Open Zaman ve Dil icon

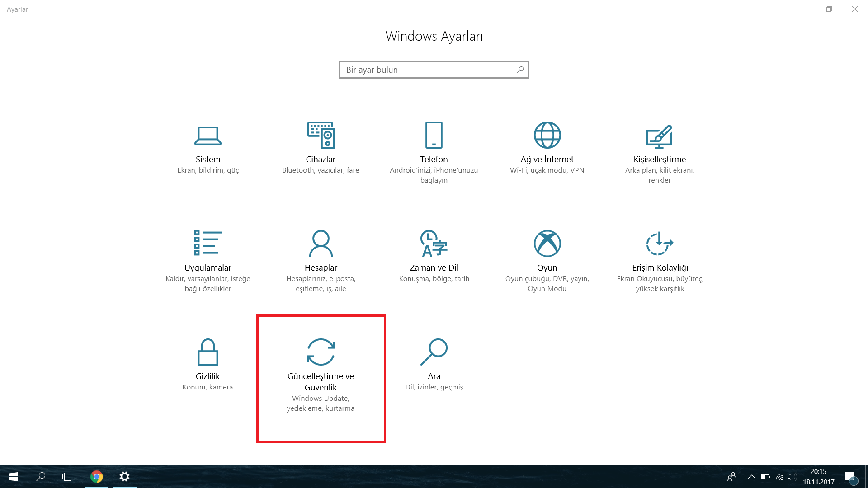coord(434,244)
